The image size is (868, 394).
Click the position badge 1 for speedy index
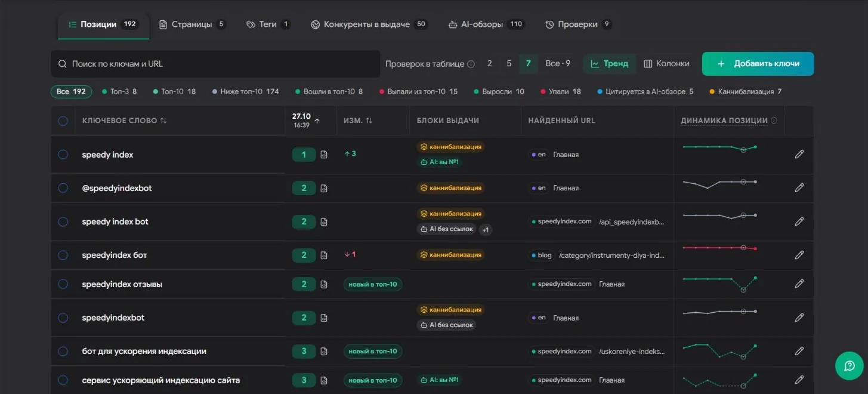click(x=304, y=155)
